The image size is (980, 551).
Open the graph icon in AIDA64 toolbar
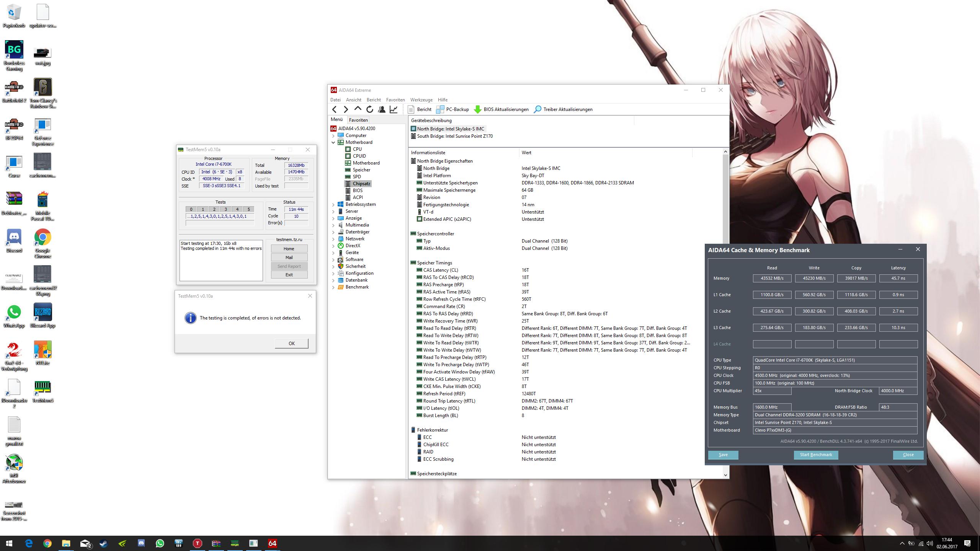point(393,109)
